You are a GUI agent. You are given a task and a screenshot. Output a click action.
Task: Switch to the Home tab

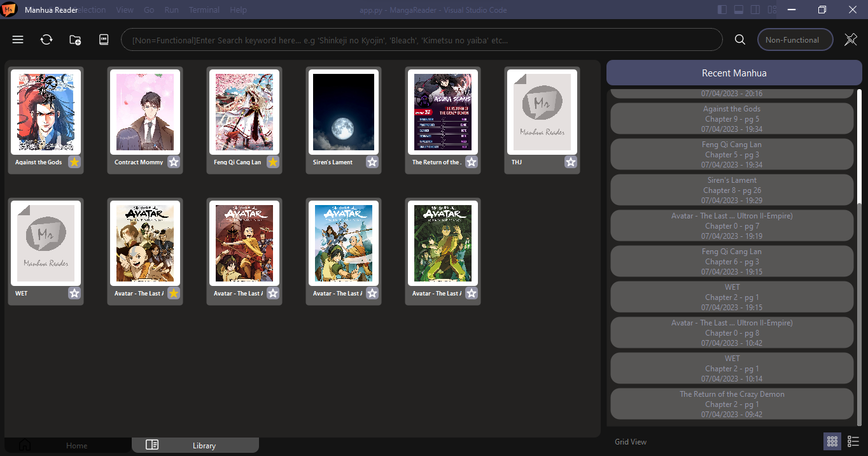(x=68, y=445)
